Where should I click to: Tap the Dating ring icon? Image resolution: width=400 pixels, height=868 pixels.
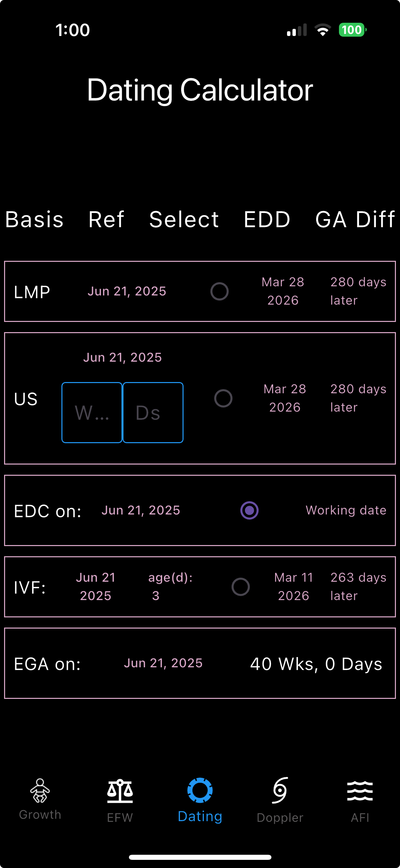tap(200, 790)
